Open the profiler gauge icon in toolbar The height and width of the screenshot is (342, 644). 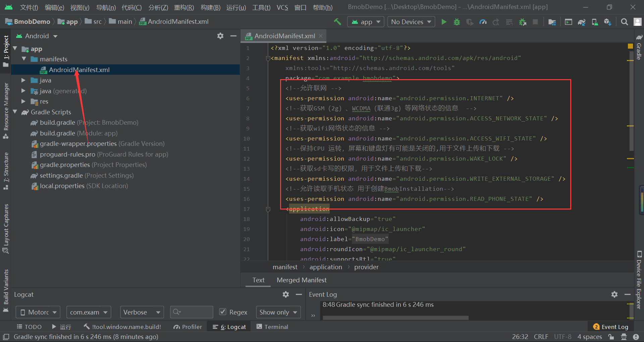[483, 22]
